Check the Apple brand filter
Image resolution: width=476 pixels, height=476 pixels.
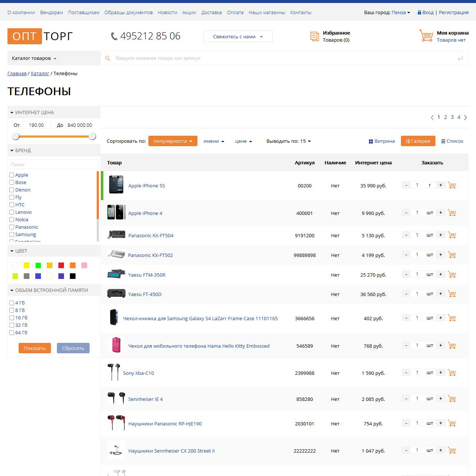point(12,175)
